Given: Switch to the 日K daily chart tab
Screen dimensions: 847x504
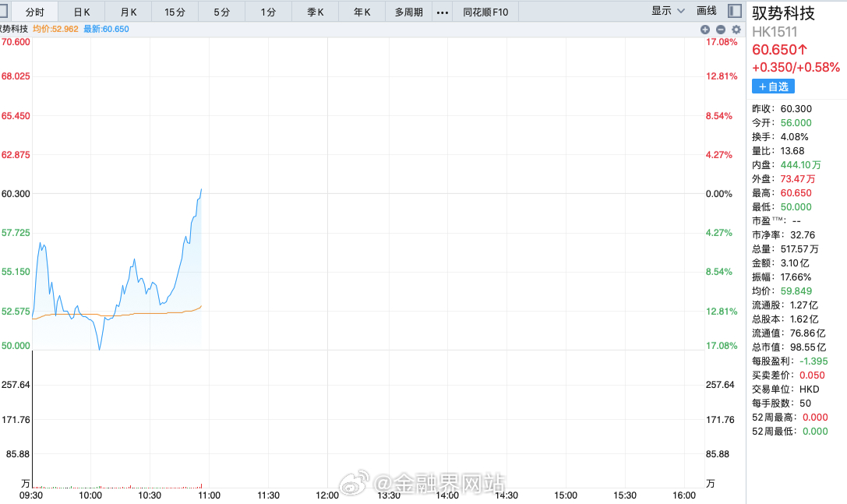Looking at the screenshot, I should [x=82, y=12].
